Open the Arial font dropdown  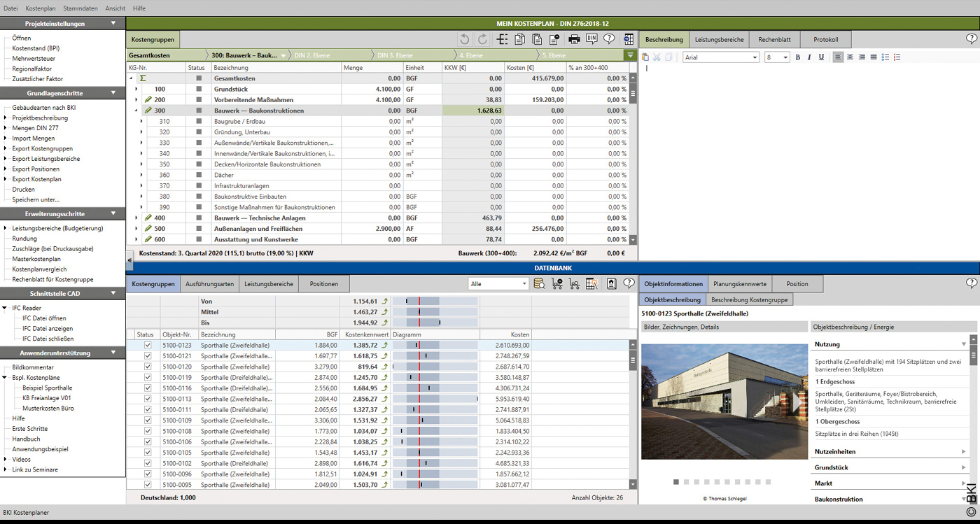[x=755, y=57]
